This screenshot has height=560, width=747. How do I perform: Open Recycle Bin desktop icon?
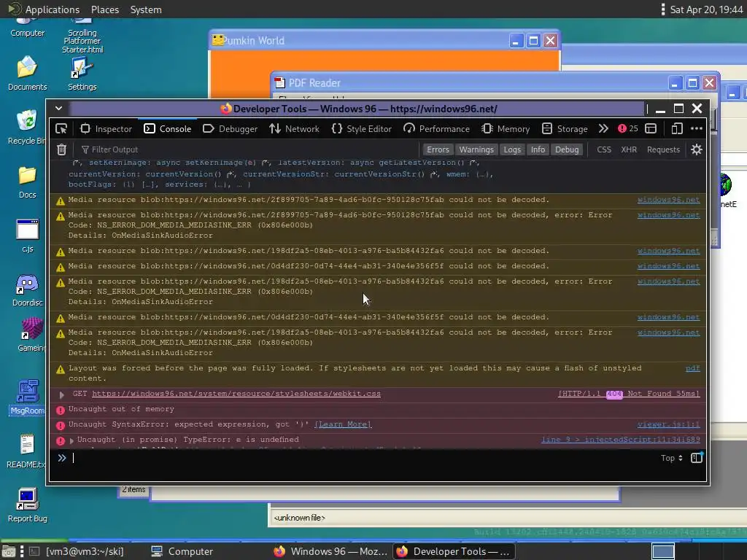(27, 127)
